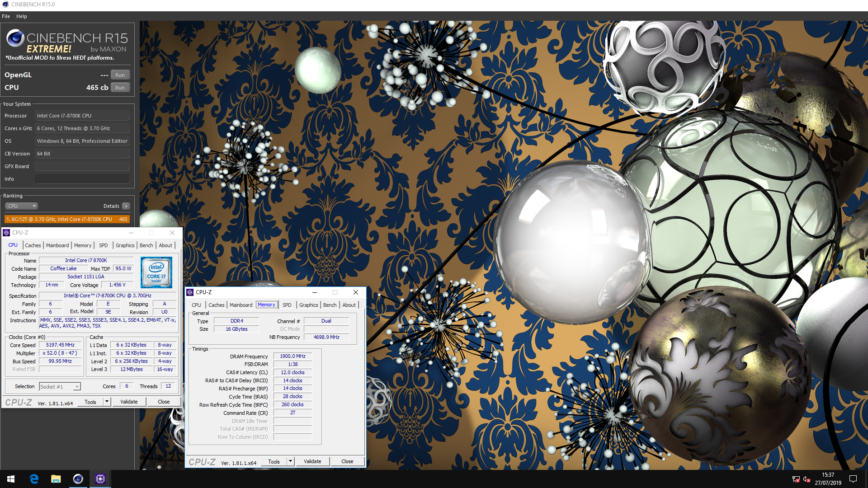Click the left CPU-Z window title icon

point(6,233)
